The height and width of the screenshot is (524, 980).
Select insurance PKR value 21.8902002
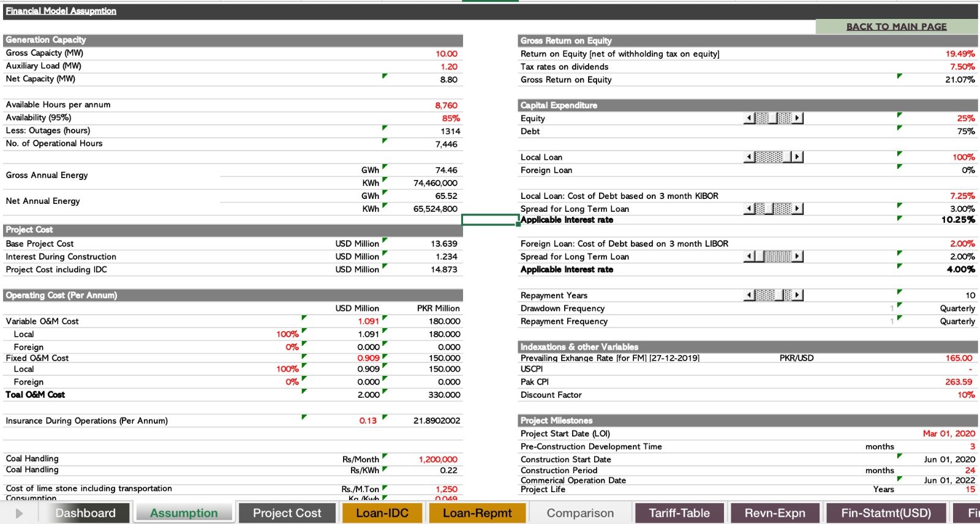coord(437,421)
